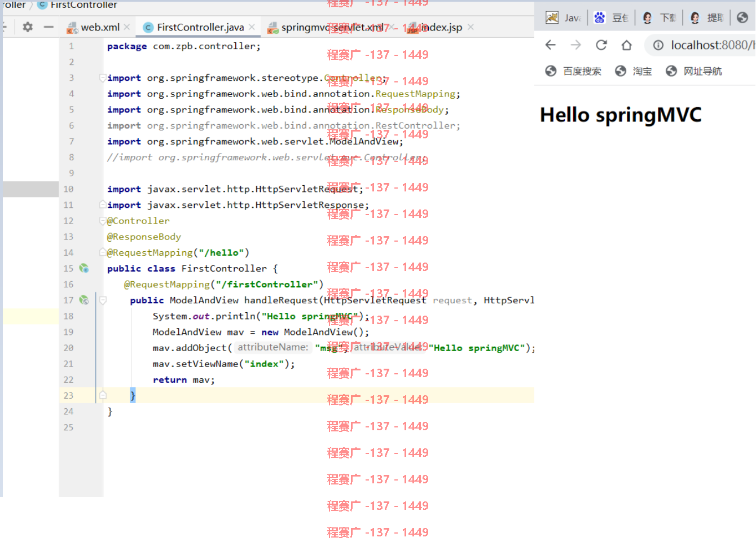Screen dimensions: 756x546
Task: Open the browser tab labeled 提取
Action: [x=706, y=18]
